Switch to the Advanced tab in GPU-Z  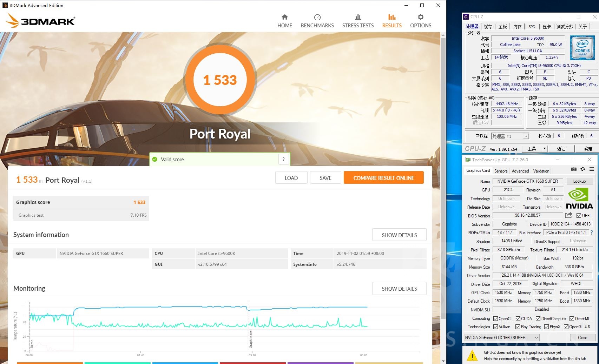[x=520, y=171]
